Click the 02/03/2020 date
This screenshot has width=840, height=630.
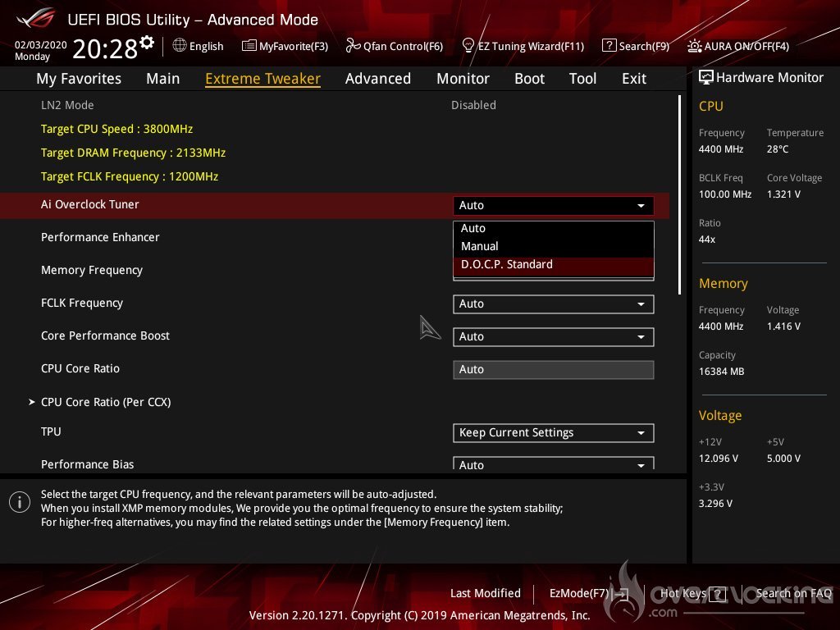pos(41,44)
